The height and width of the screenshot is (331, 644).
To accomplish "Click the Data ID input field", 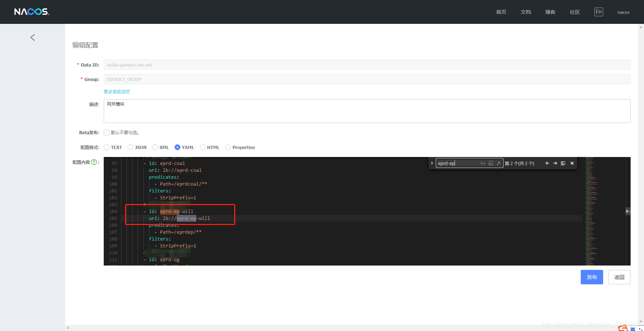I will (x=367, y=65).
